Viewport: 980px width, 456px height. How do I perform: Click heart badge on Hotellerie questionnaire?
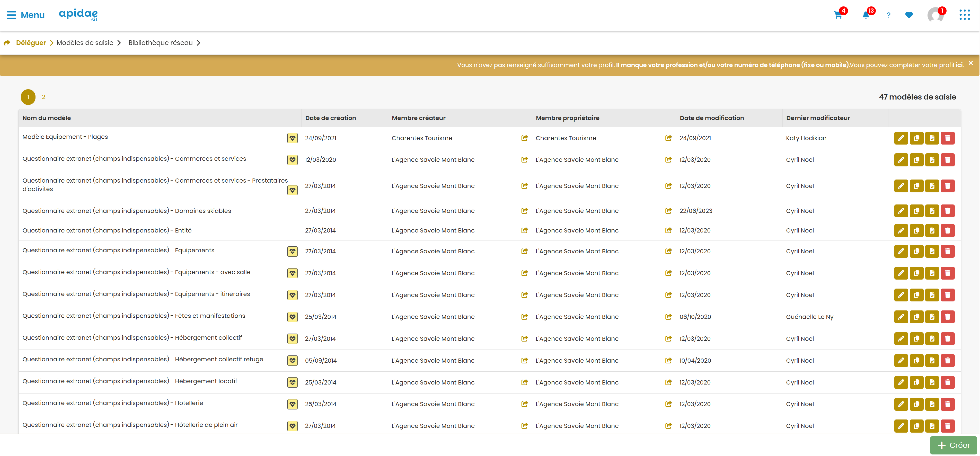(x=292, y=404)
